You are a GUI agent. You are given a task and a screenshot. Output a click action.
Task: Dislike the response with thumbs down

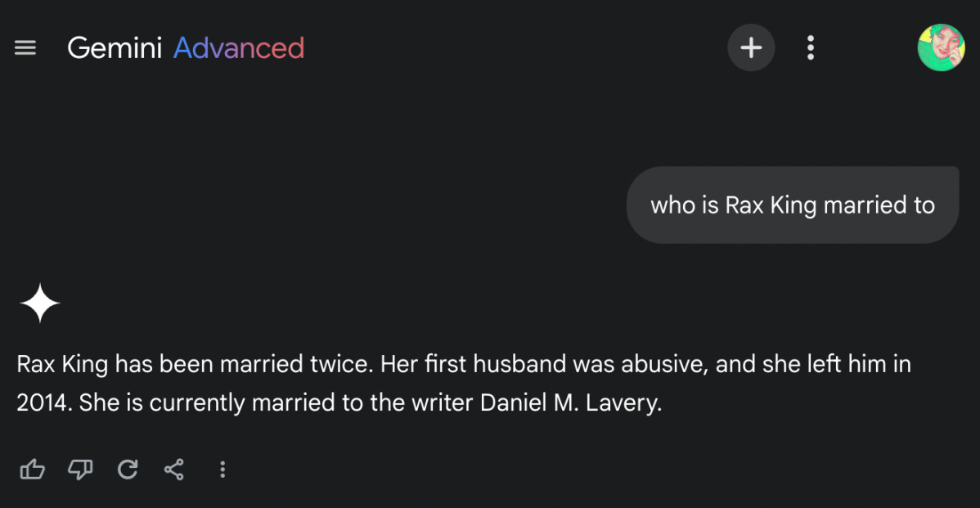(x=80, y=469)
